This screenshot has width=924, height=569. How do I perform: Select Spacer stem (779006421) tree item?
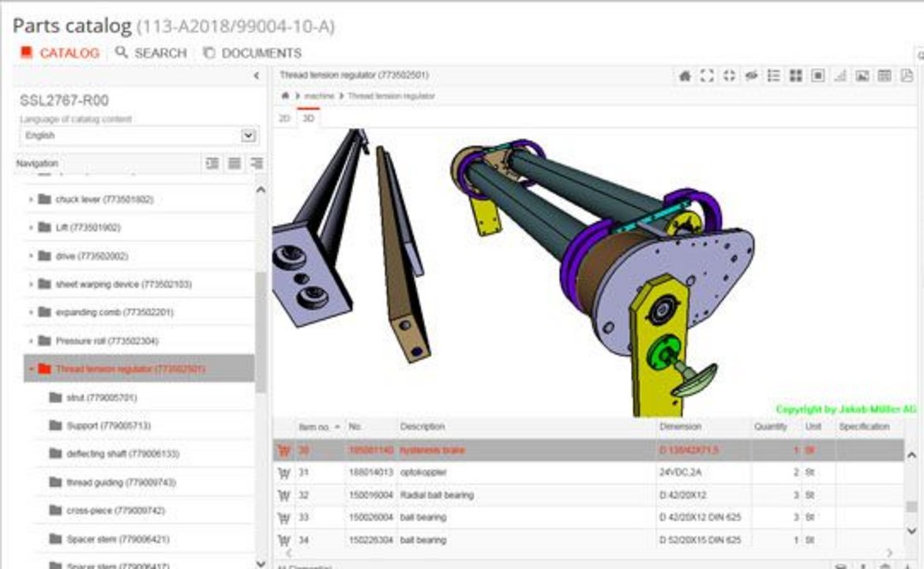point(118,539)
